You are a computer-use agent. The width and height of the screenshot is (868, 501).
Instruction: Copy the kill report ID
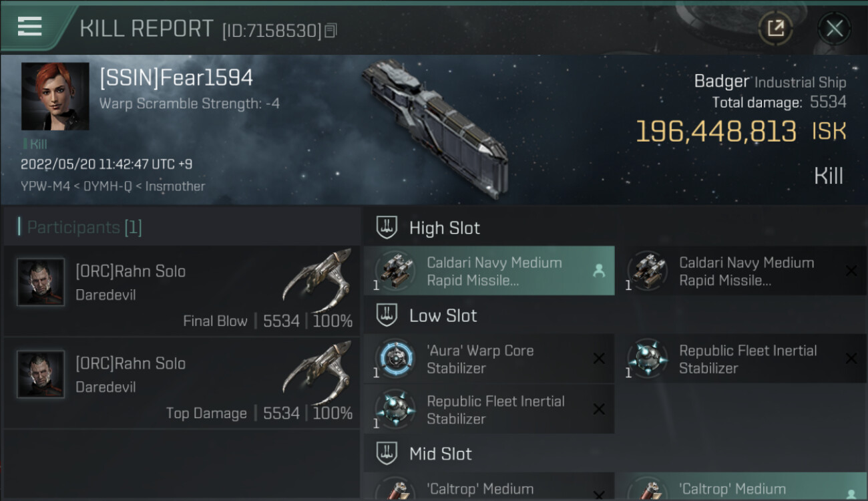[x=331, y=31]
